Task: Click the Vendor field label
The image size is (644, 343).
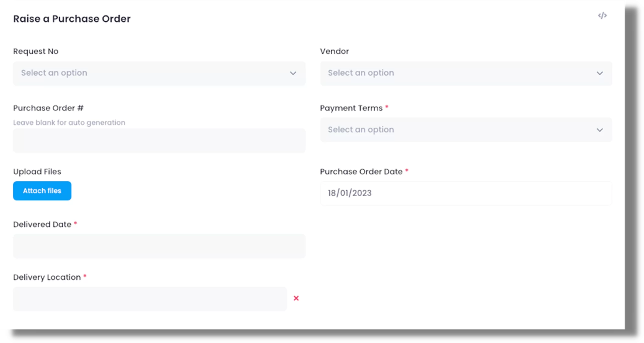Action: 334,51
